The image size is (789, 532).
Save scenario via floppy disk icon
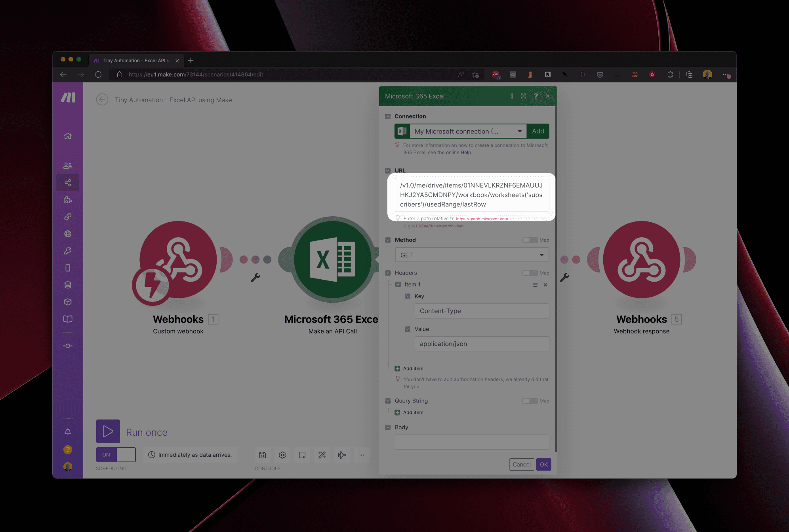(263, 455)
